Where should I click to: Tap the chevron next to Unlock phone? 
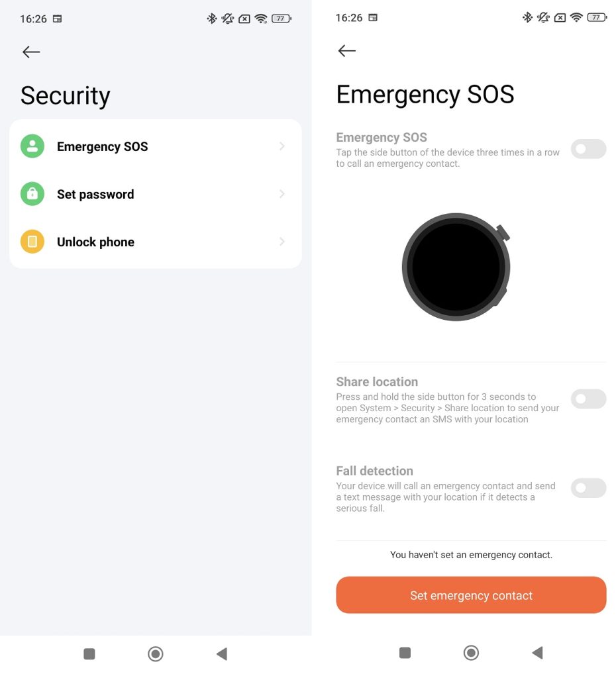(x=282, y=242)
